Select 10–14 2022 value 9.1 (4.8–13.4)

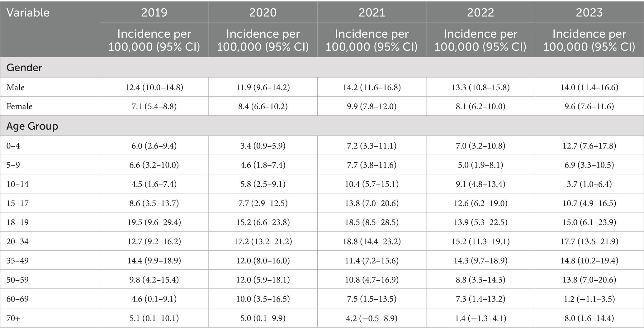(x=481, y=184)
